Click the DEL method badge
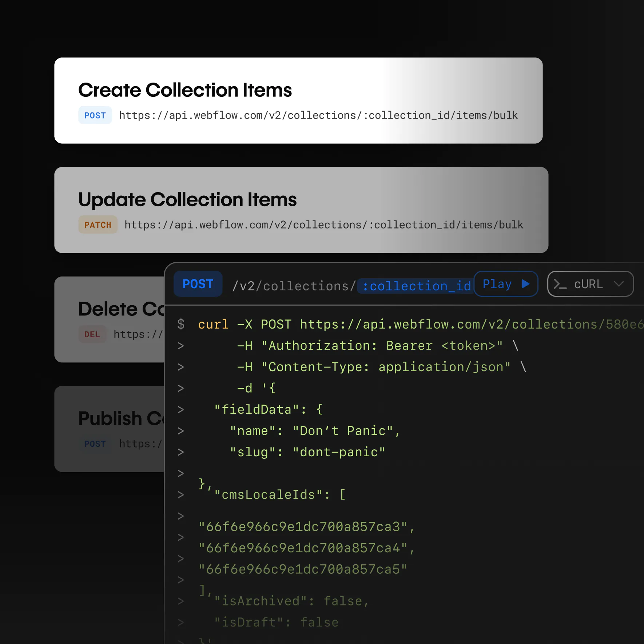 pyautogui.click(x=92, y=334)
